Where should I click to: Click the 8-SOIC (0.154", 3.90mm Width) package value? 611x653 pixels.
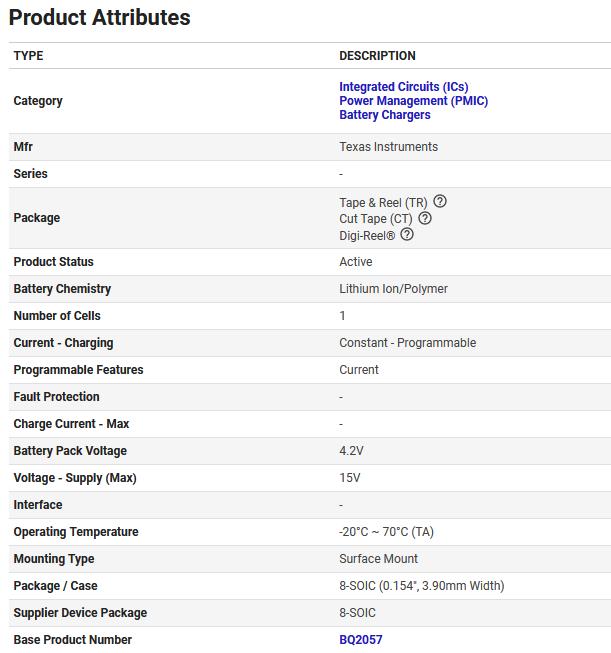(x=421, y=586)
